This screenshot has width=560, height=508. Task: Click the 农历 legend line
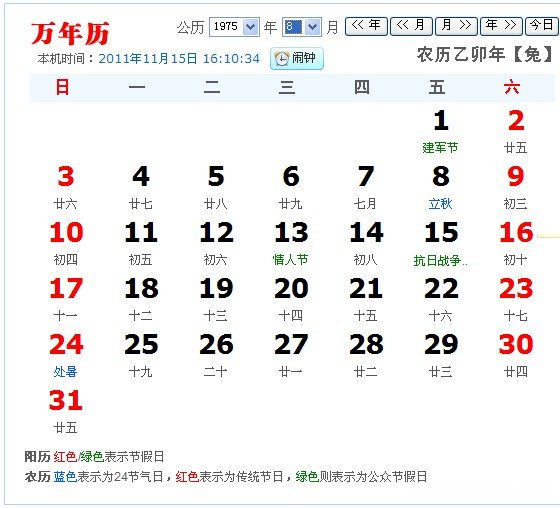point(226,477)
